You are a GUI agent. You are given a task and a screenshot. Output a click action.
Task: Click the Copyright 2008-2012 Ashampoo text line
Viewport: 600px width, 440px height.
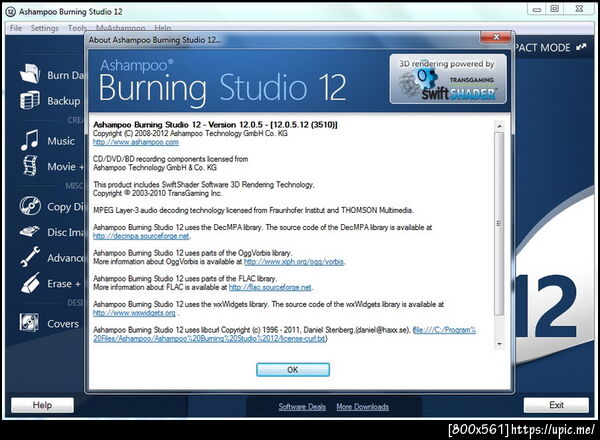click(x=190, y=134)
